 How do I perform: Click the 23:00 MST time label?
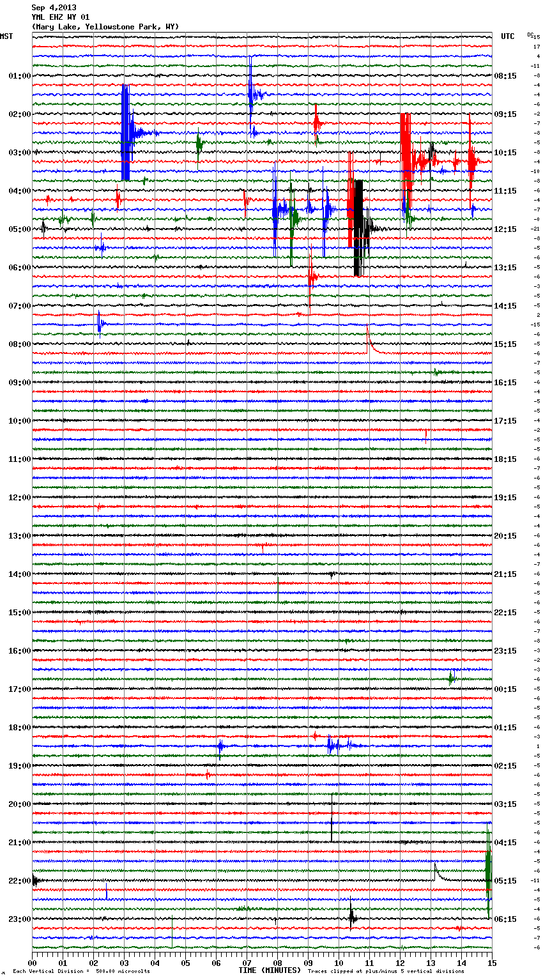click(x=19, y=919)
